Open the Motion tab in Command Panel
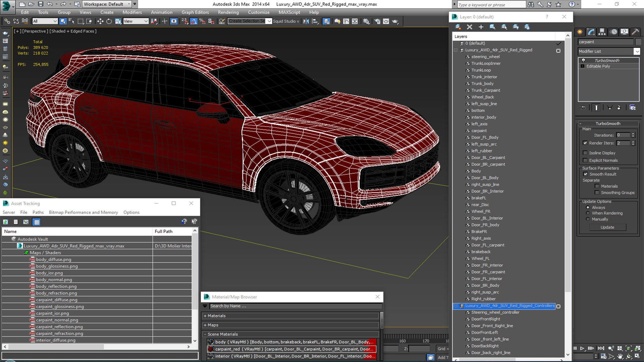This screenshot has height=362, width=644. 614,32
